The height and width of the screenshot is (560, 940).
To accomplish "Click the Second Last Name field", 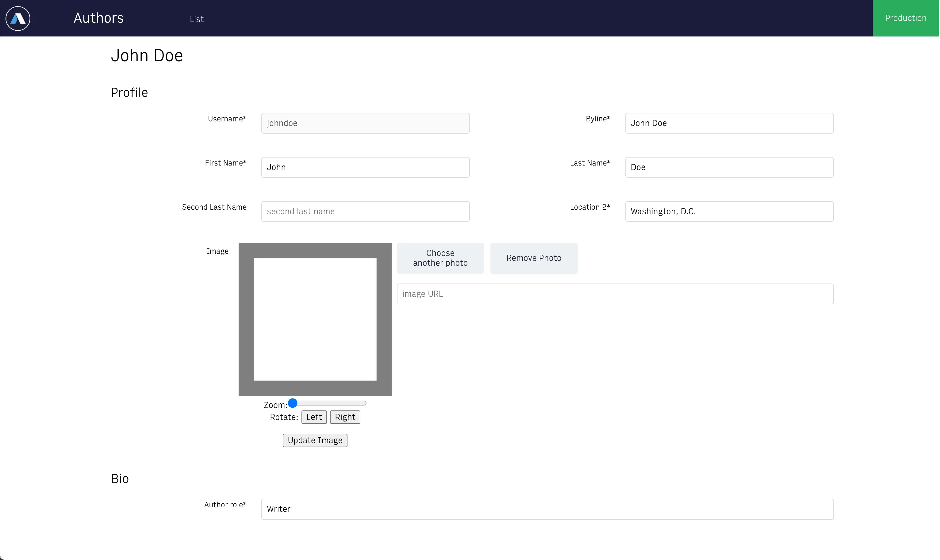I will click(x=365, y=211).
